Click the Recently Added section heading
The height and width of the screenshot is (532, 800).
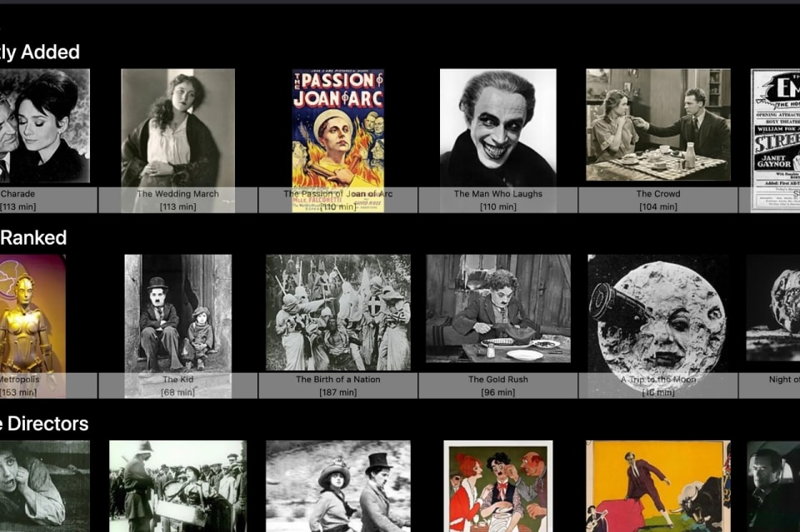click(40, 52)
